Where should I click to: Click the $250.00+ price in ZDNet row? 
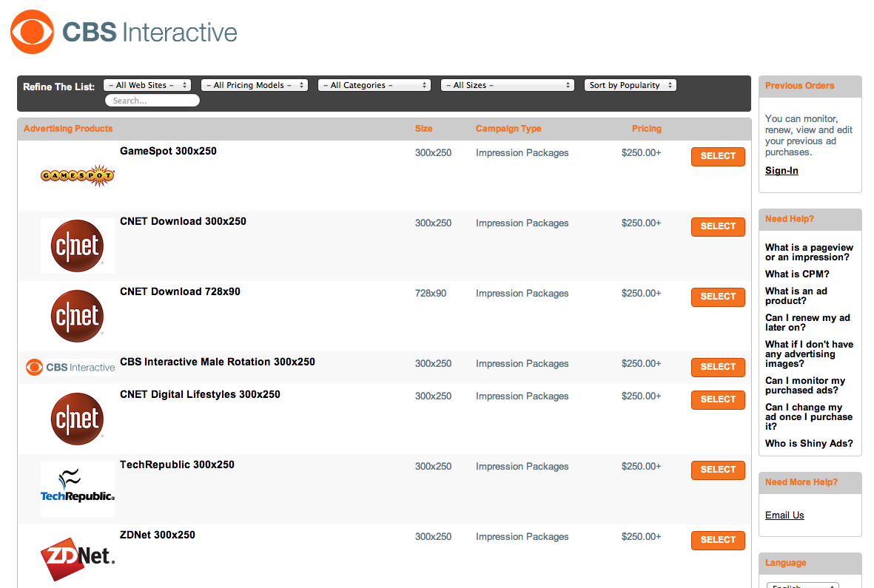coord(642,537)
